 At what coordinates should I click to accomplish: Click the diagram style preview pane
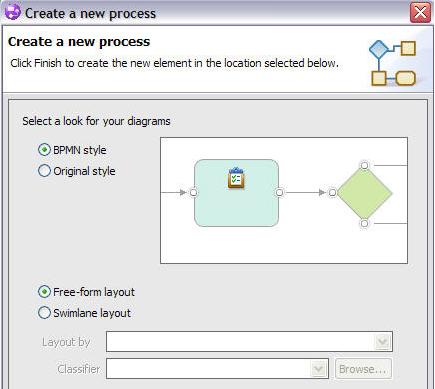pyautogui.click(x=284, y=200)
